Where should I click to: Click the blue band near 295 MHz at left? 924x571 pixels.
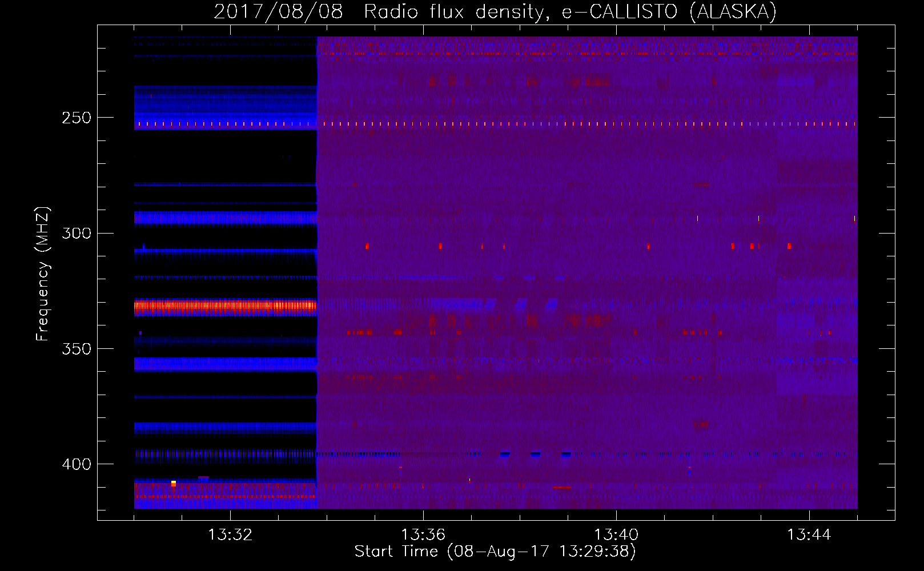tap(226, 218)
